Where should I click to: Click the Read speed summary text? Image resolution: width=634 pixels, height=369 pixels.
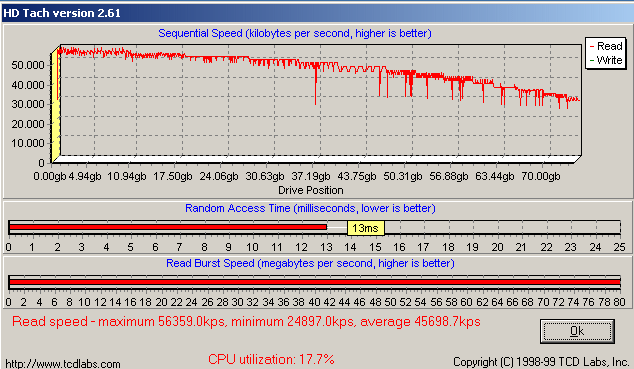coord(246,322)
